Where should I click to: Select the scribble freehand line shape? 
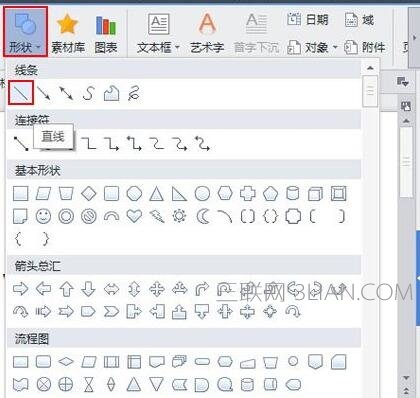pyautogui.click(x=134, y=93)
